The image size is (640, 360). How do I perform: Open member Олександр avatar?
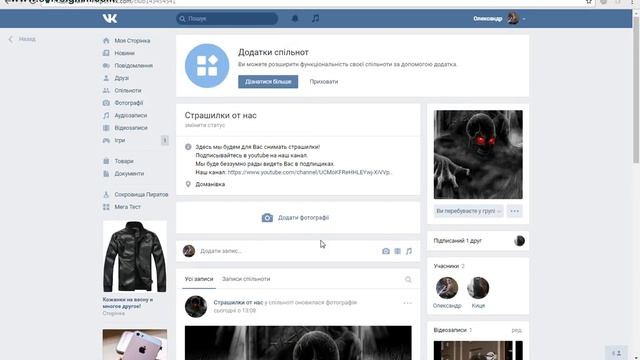point(447,288)
